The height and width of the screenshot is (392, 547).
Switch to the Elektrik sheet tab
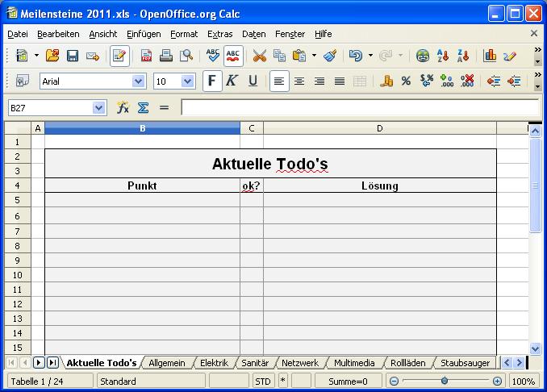(x=214, y=363)
